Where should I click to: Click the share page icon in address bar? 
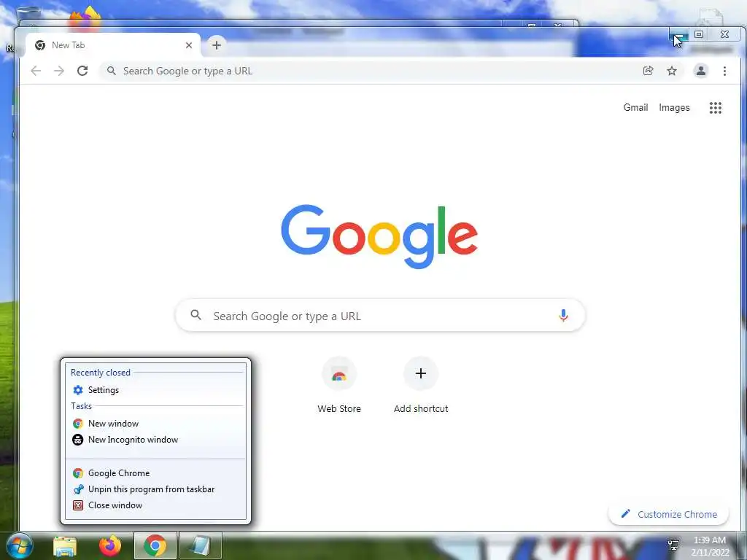648,71
